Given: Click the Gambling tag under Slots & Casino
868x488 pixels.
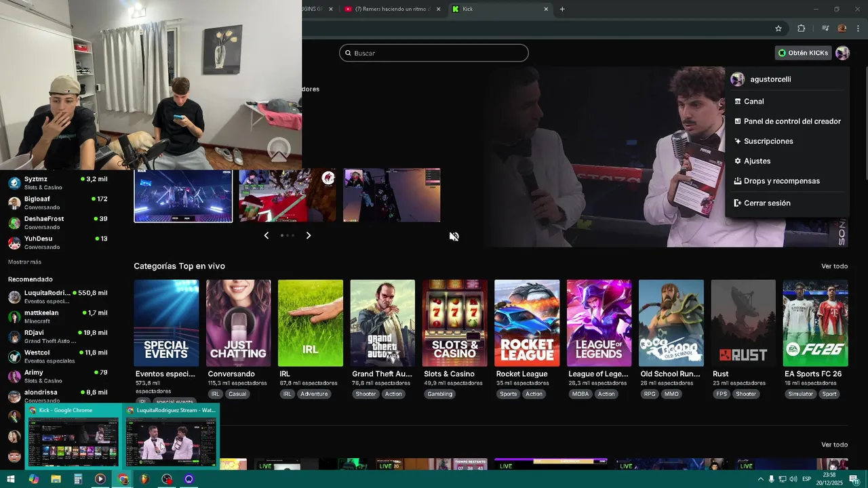Looking at the screenshot, I should pos(440,394).
